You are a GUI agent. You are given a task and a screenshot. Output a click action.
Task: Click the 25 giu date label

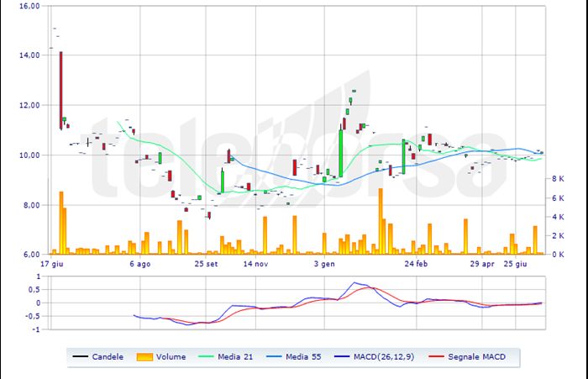click(x=515, y=264)
